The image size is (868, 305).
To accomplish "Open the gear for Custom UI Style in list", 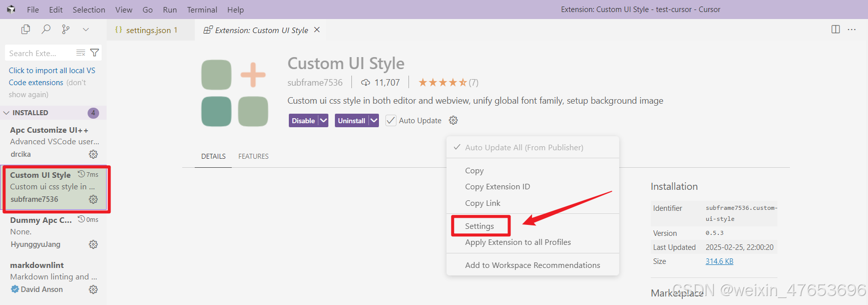I will tap(93, 199).
